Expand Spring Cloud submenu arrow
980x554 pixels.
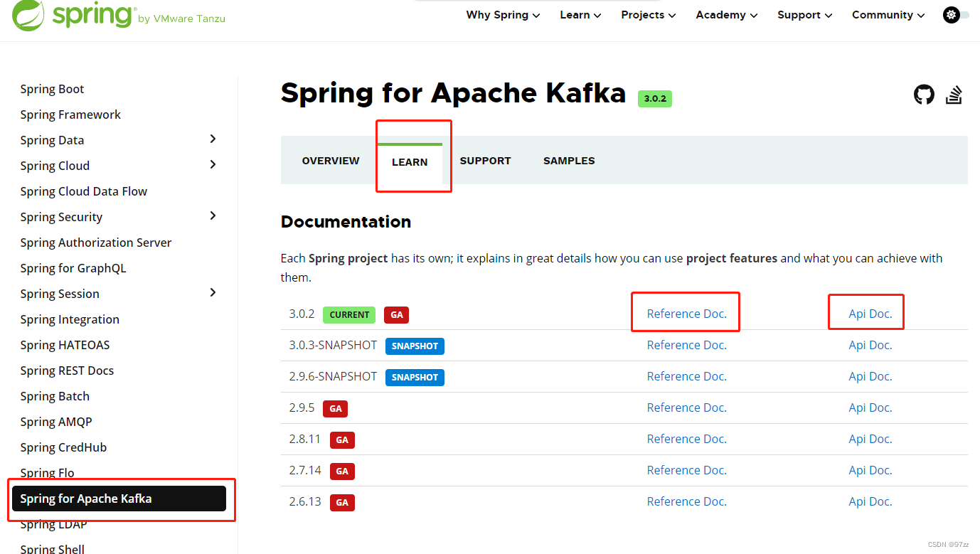213,165
